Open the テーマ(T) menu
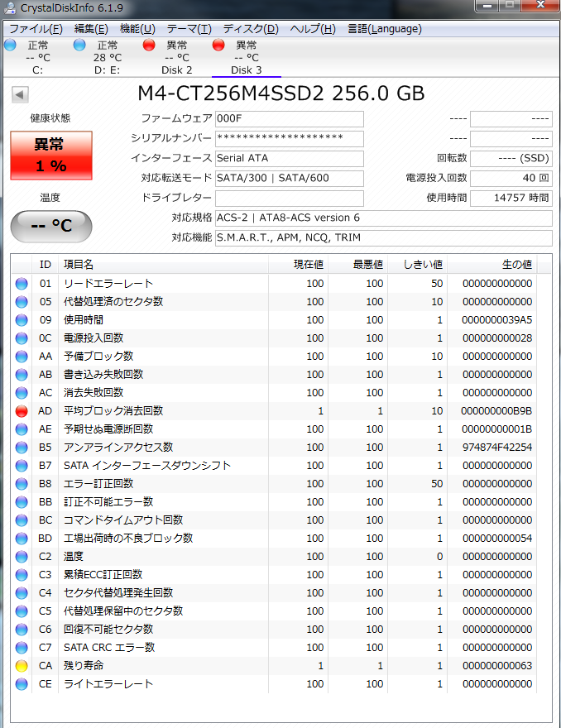561x728 pixels. pyautogui.click(x=189, y=29)
